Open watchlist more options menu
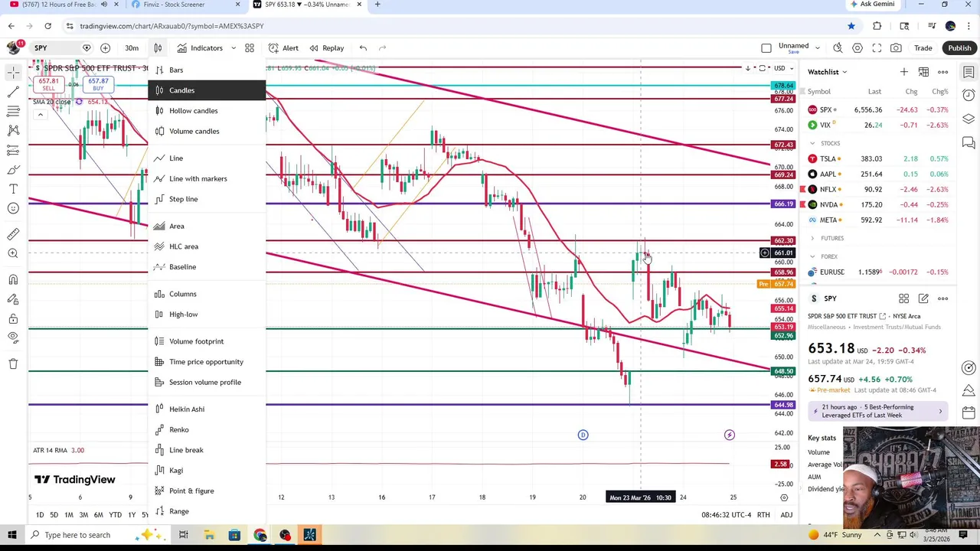 click(943, 72)
